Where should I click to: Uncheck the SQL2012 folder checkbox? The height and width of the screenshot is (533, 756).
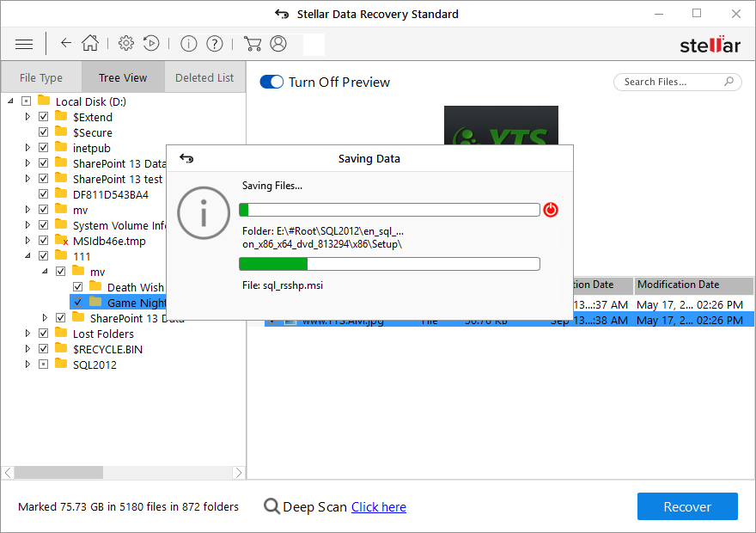43,365
